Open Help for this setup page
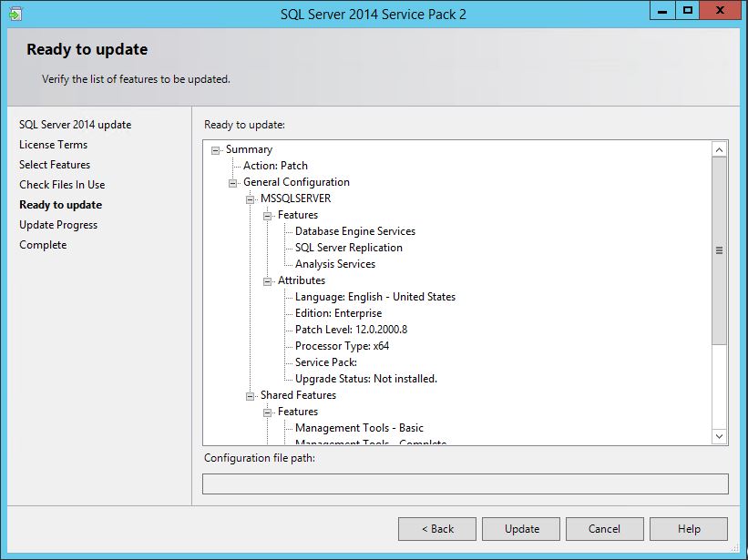748x560 pixels. [x=689, y=529]
